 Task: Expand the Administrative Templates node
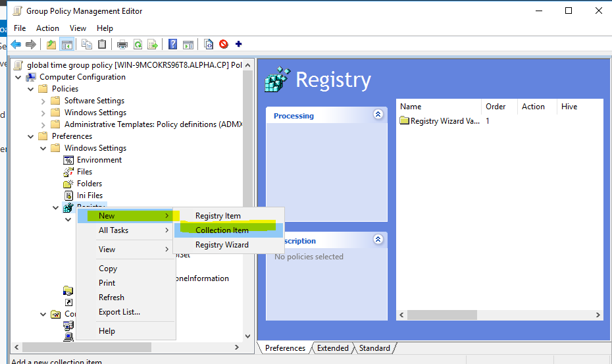(x=43, y=124)
